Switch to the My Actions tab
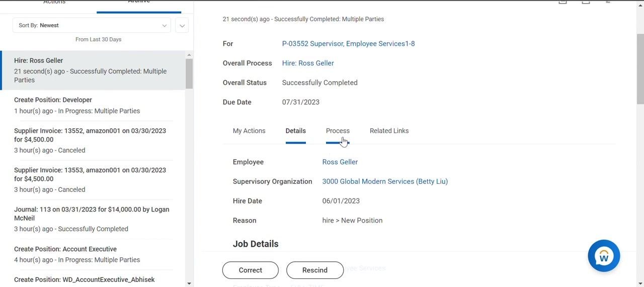This screenshot has width=644, height=287. click(x=249, y=131)
